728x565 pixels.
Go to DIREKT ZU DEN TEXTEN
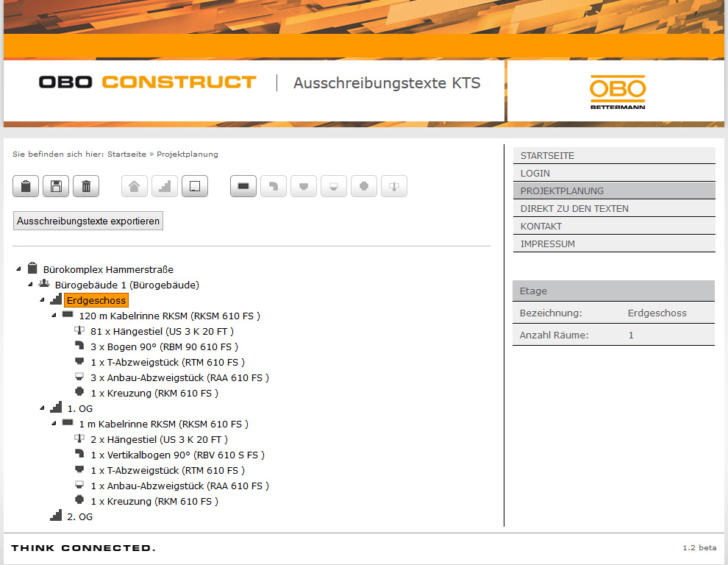(x=614, y=209)
